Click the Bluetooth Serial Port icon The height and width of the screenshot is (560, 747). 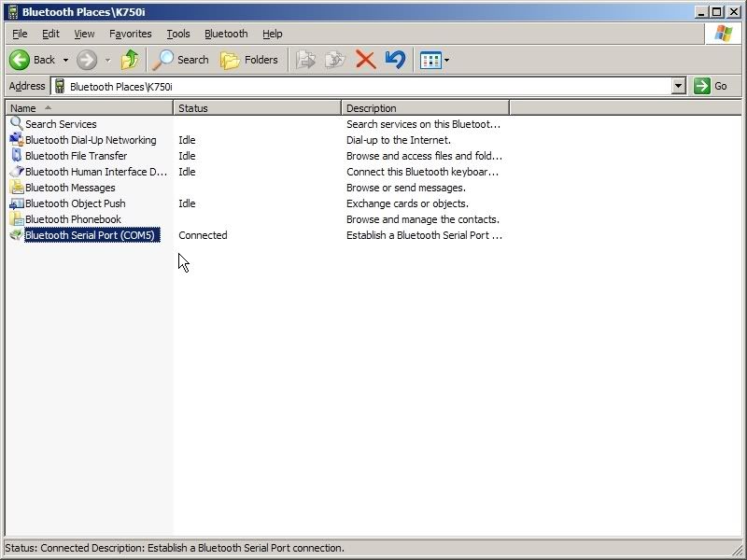click(17, 235)
